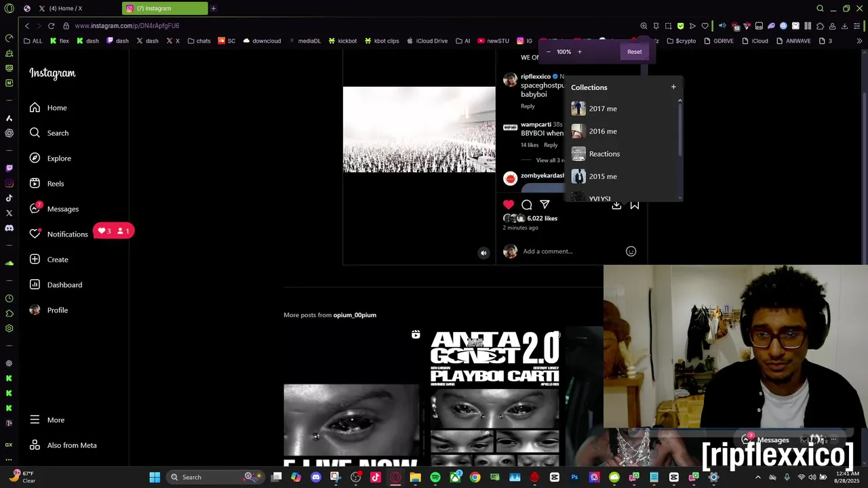
Task: Open browser downloads icon in toolbar
Action: (x=845, y=26)
